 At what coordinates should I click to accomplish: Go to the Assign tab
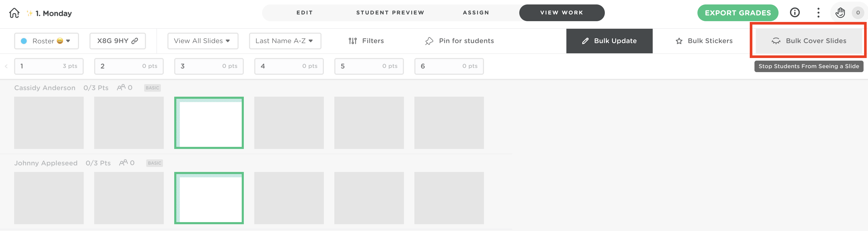point(475,13)
